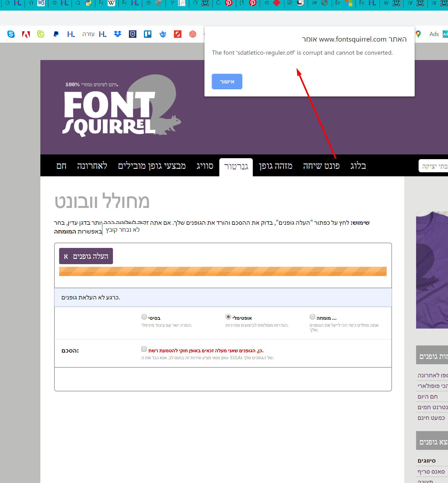448x483 pixels.
Task: Open the Skype bookmark icon
Action: (11, 34)
